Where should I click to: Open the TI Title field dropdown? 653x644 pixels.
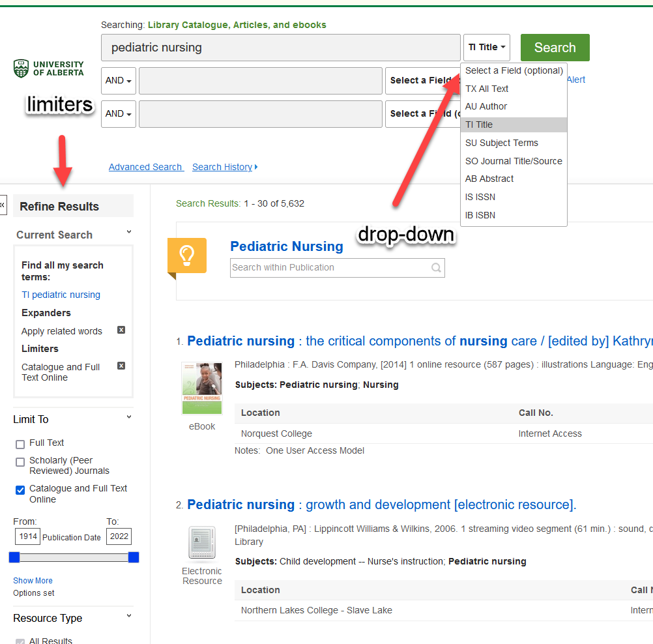click(486, 48)
